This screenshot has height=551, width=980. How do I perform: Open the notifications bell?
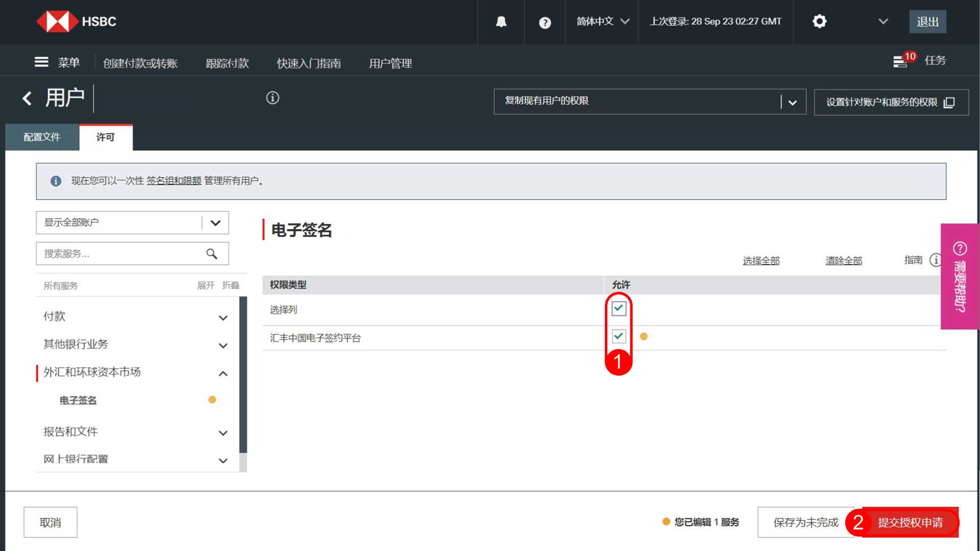(x=501, y=21)
